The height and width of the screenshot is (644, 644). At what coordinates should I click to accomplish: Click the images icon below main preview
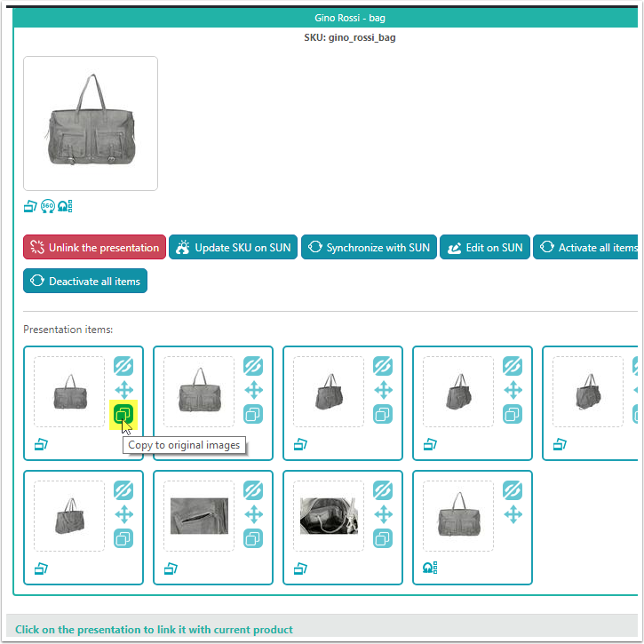pos(30,206)
